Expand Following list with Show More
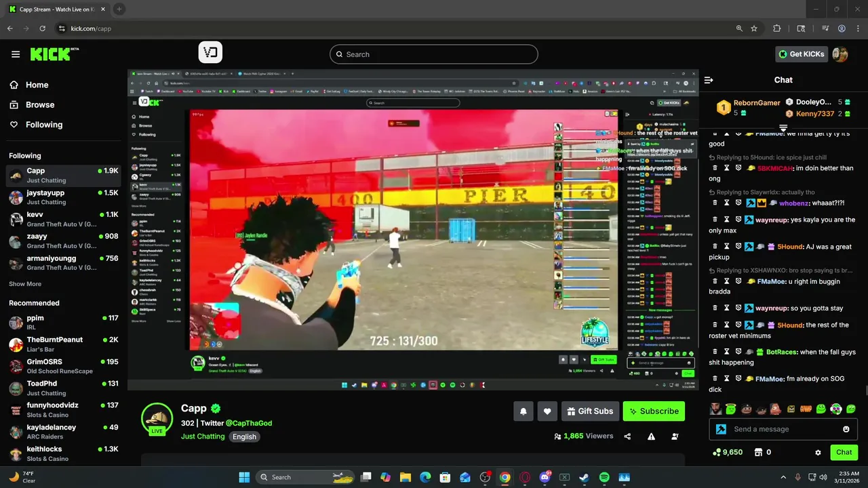The image size is (868, 488). tap(25, 284)
